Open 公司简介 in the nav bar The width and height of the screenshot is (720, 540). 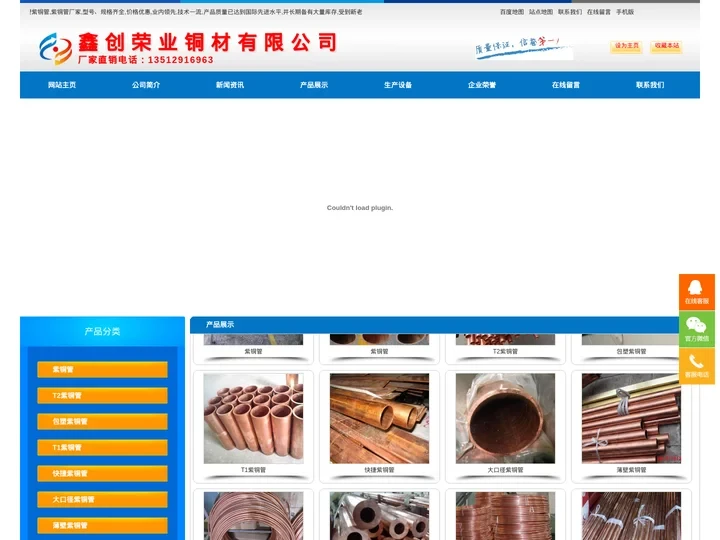(x=146, y=85)
